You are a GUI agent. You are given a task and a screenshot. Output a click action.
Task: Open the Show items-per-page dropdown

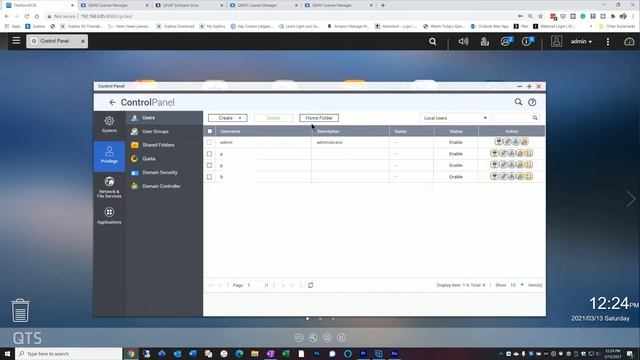516,285
